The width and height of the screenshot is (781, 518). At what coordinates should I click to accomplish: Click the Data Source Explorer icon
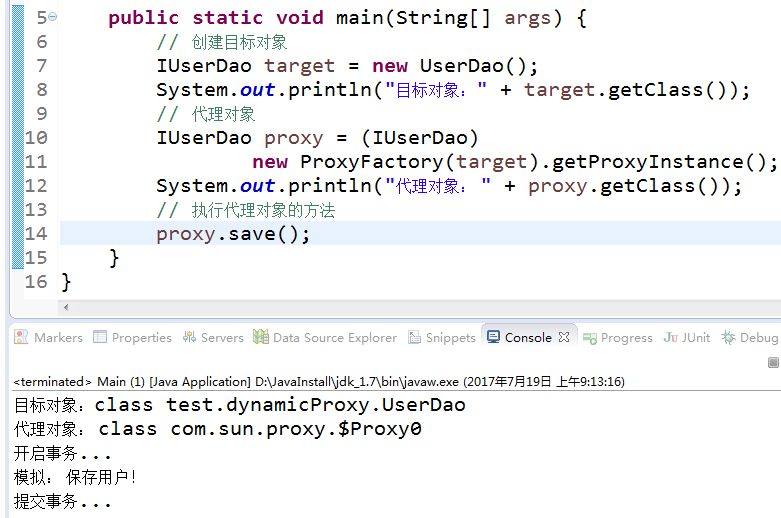click(x=260, y=337)
